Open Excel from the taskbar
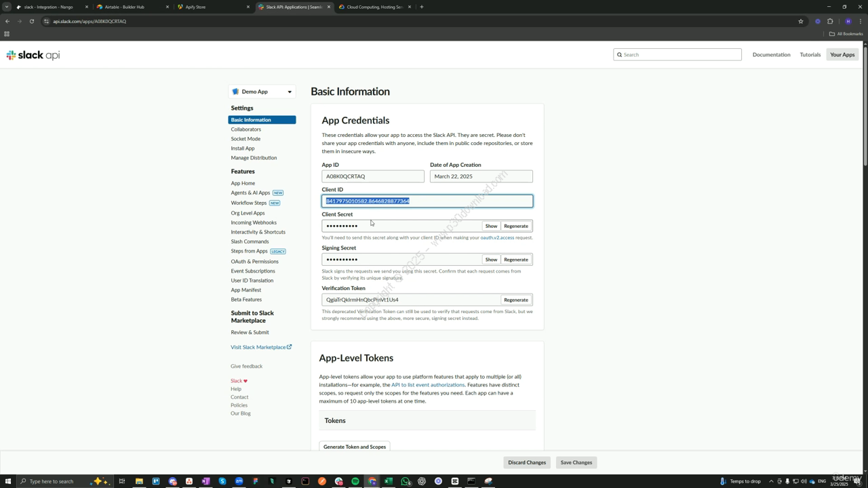 [x=389, y=481]
